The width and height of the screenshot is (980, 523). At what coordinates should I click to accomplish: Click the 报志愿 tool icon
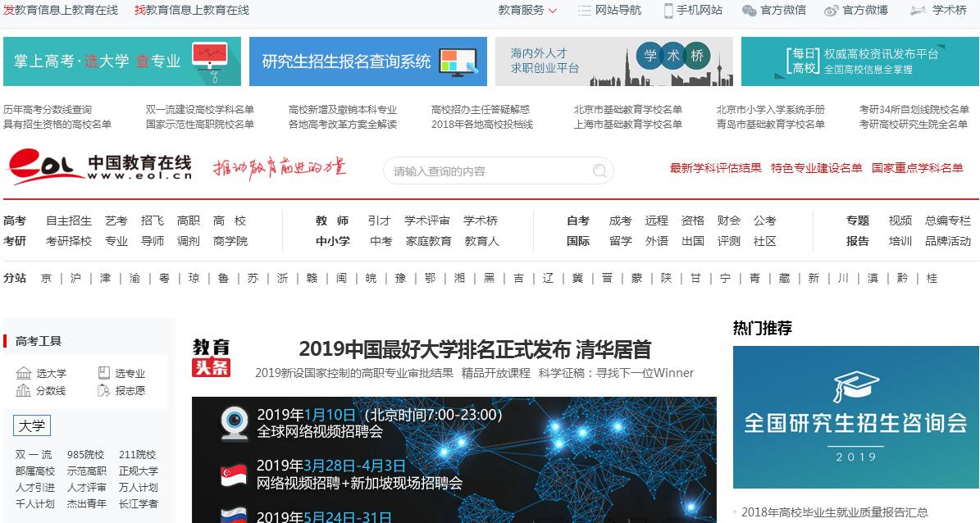pos(103,391)
